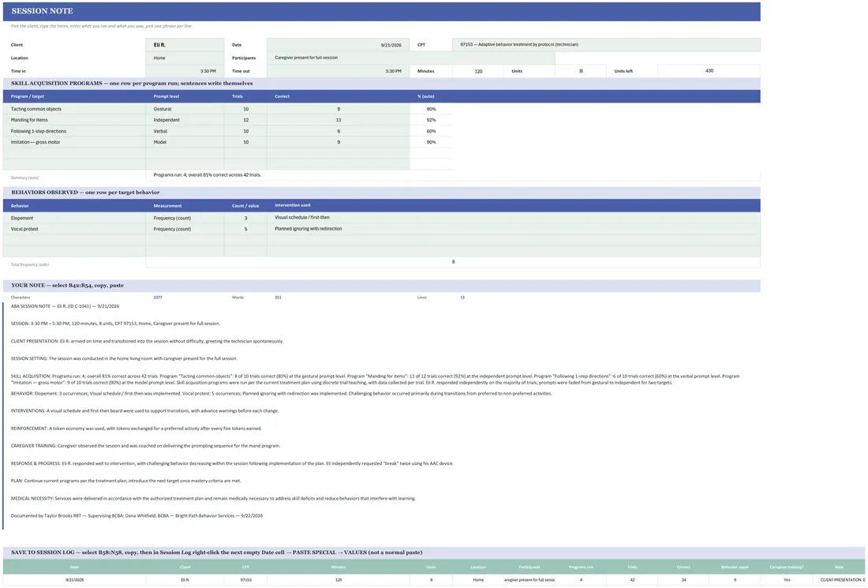Click the Characters count 2377

(158, 298)
